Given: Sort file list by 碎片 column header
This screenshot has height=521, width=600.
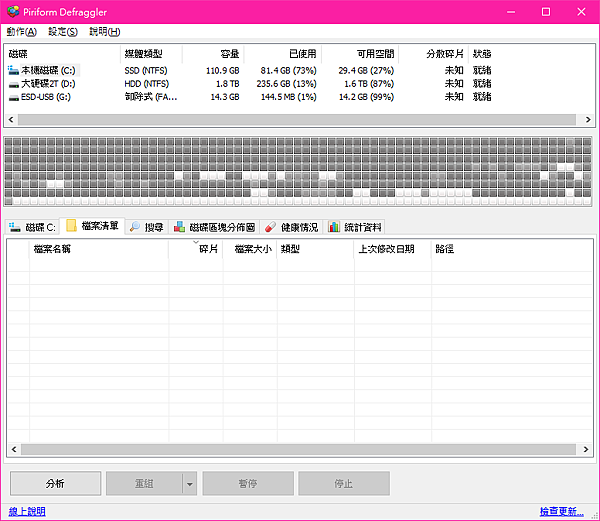Looking at the screenshot, I should point(196,249).
